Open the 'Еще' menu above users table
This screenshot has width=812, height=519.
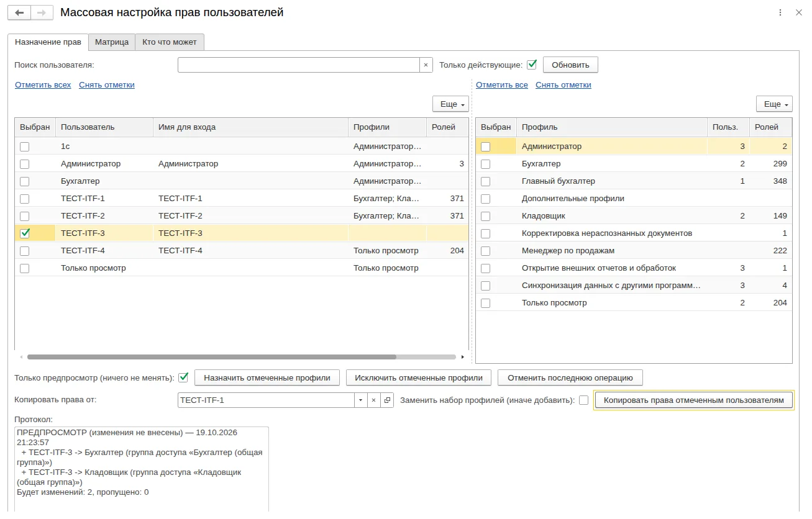coord(450,104)
